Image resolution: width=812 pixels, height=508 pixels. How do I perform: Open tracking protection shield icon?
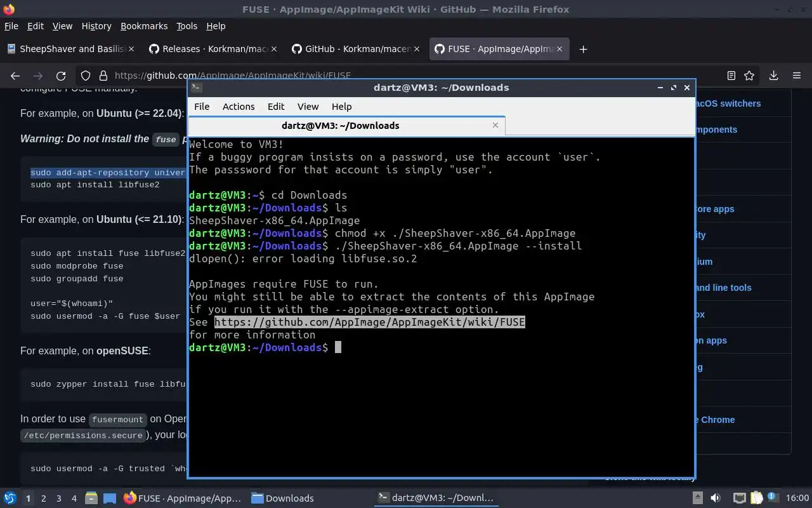tap(86, 76)
